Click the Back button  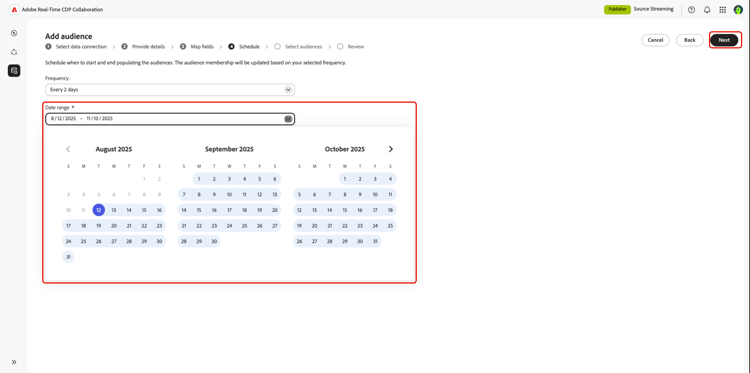[x=690, y=40]
